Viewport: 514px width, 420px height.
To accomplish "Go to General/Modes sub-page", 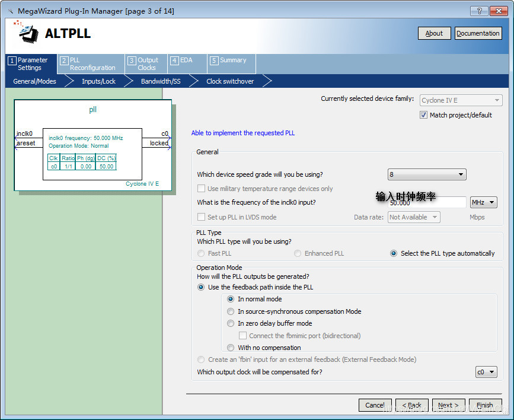I will pos(34,81).
